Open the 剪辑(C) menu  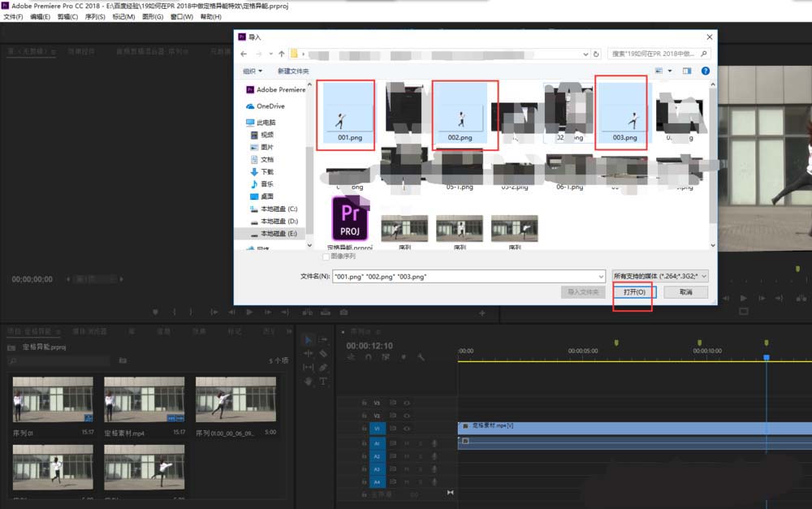(67, 16)
